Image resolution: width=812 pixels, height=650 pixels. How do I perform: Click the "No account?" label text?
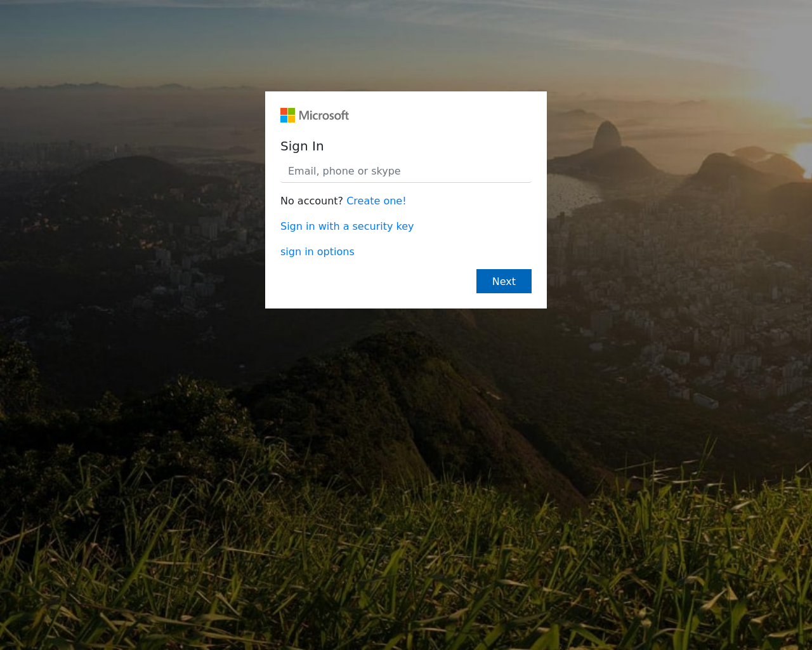[x=311, y=201]
